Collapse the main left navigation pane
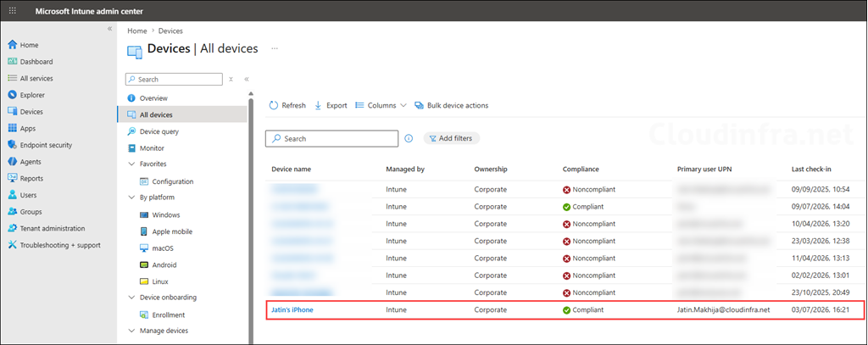This screenshot has width=868, height=345. [109, 29]
